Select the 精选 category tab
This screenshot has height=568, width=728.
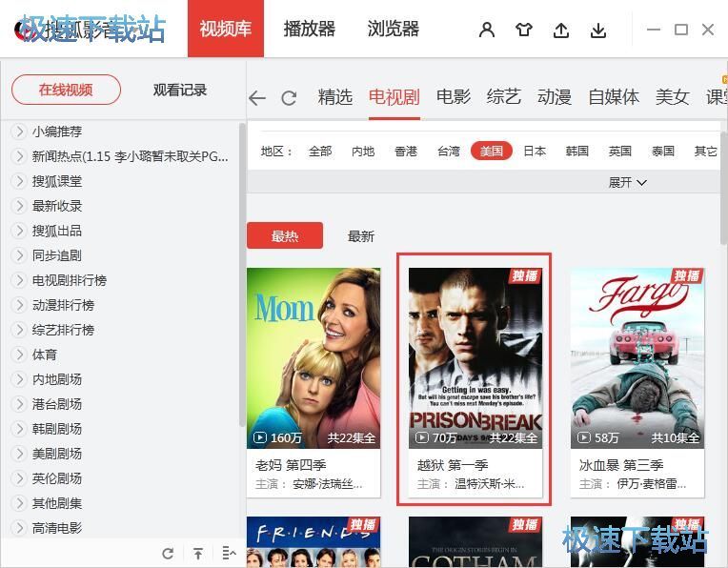click(x=335, y=97)
